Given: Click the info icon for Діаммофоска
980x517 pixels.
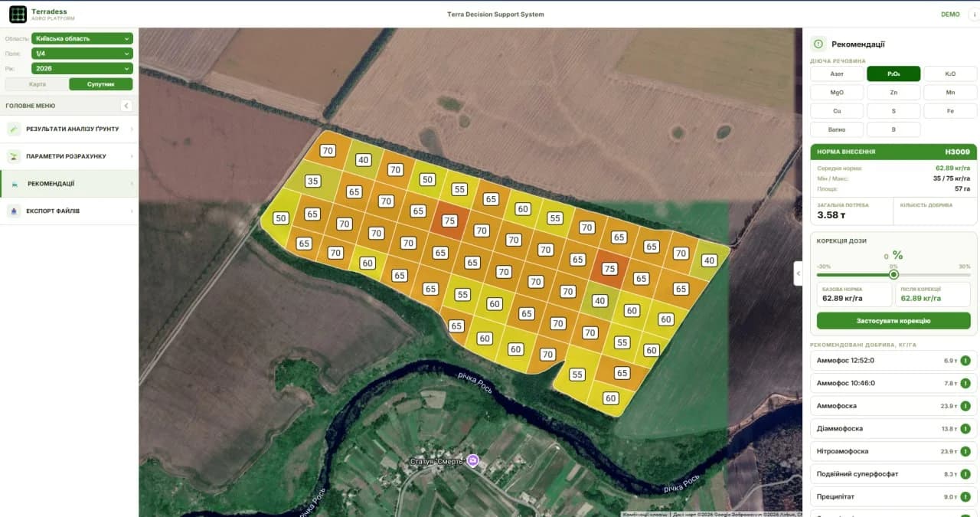Looking at the screenshot, I should 965,429.
